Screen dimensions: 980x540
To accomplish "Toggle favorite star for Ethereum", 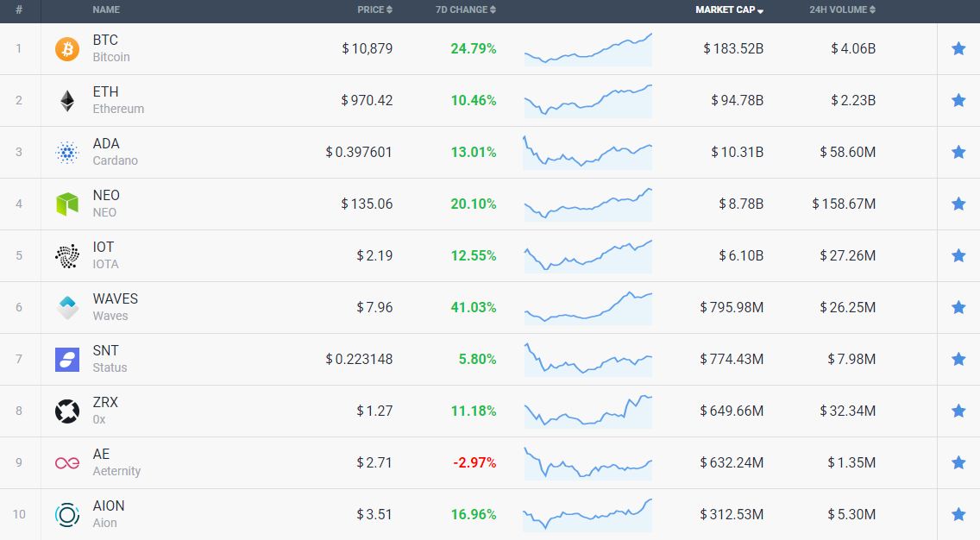I will click(958, 101).
